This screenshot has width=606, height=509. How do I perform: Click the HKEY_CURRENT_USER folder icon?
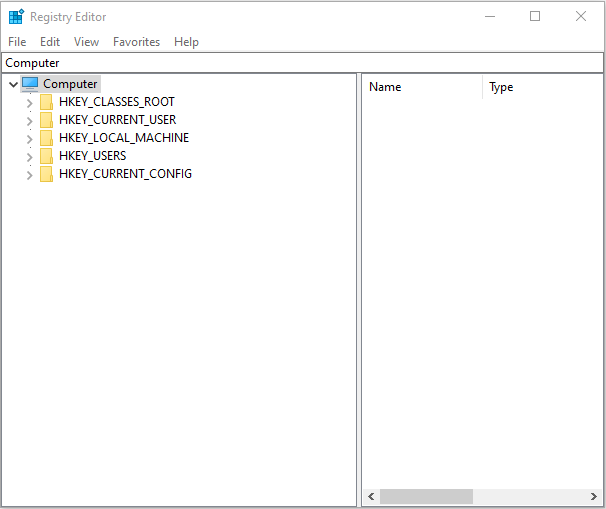click(x=46, y=120)
